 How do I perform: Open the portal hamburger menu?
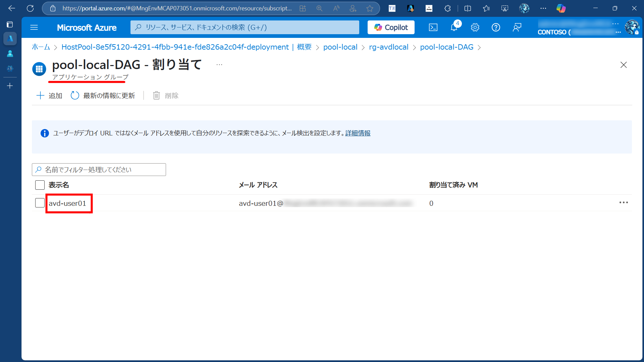(34, 27)
